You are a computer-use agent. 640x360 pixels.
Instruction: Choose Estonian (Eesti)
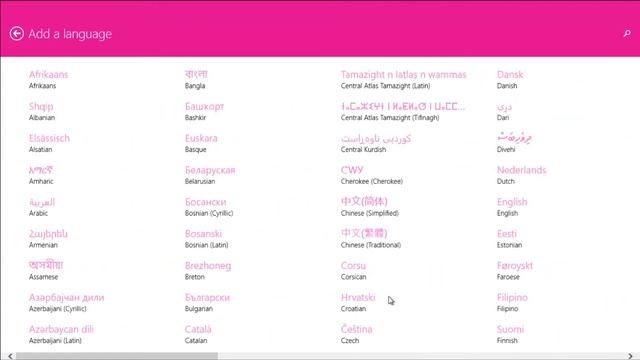tap(509, 239)
